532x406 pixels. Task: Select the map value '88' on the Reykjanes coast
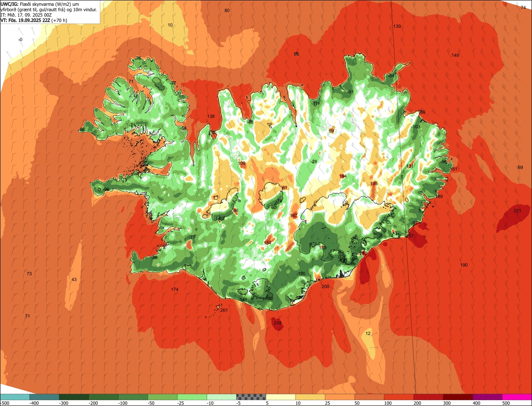155,257
